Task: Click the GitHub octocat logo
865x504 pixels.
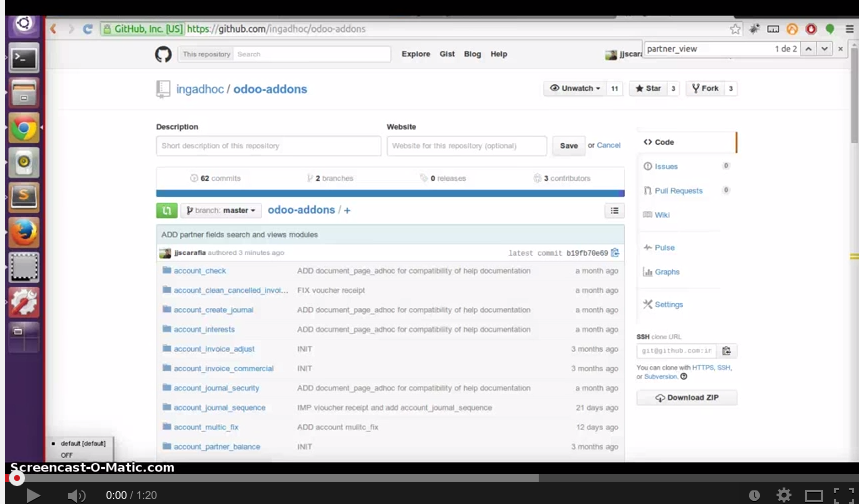Action: 163,54
